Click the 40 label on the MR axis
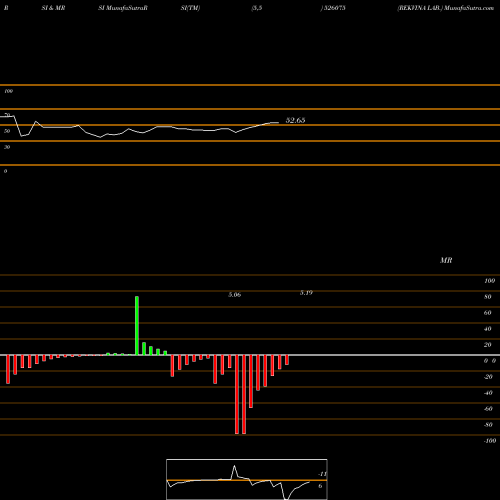 [488, 329]
